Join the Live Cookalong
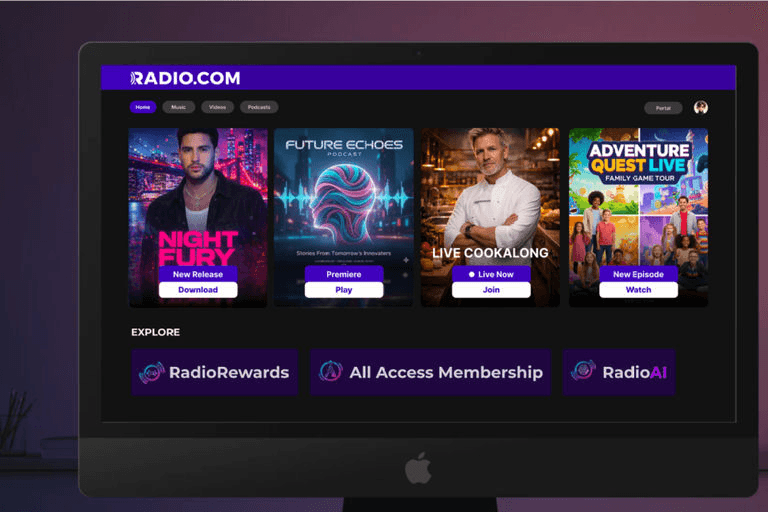768x512 pixels. click(491, 290)
